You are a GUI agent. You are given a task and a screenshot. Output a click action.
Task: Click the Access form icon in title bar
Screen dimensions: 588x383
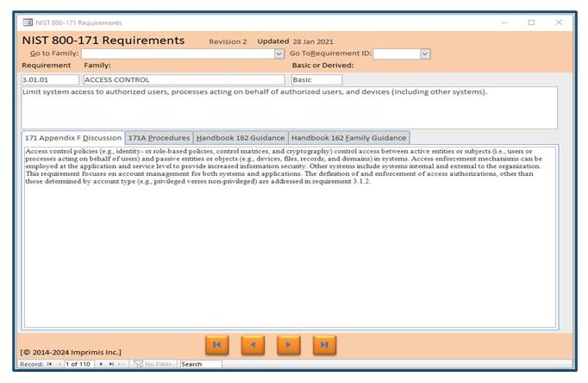(28, 22)
